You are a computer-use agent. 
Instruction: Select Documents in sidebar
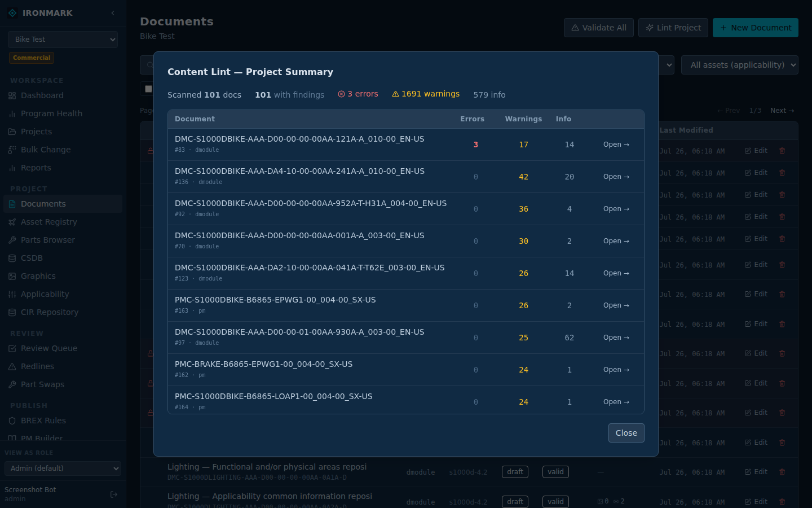pos(63,204)
